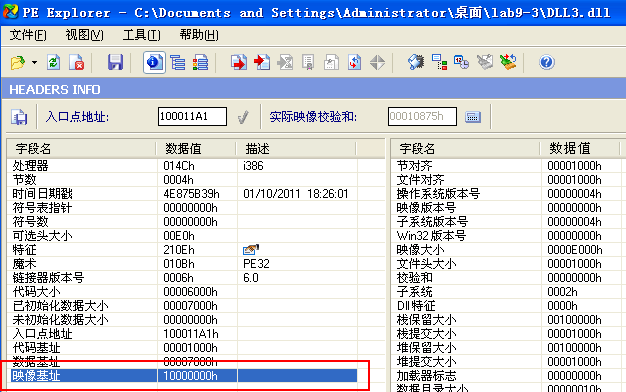
Task: Save the file with the floppy disk icon
Action: (x=115, y=63)
